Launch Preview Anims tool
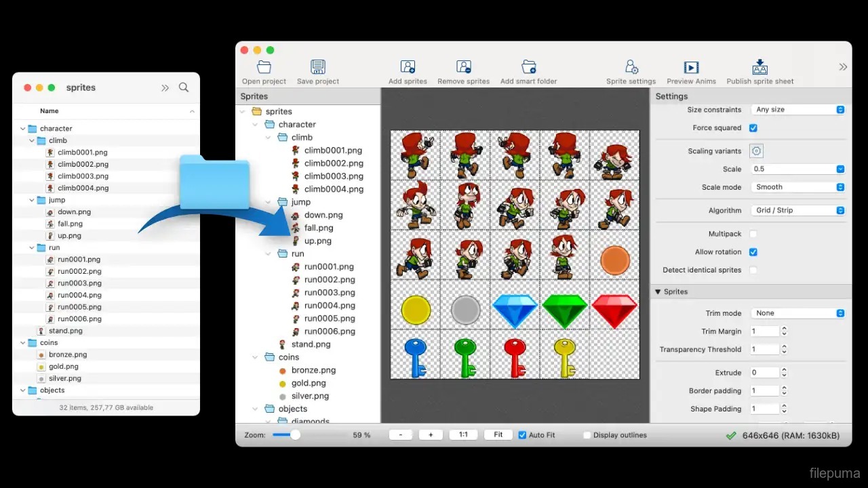The width and height of the screenshot is (868, 488). tap(691, 67)
